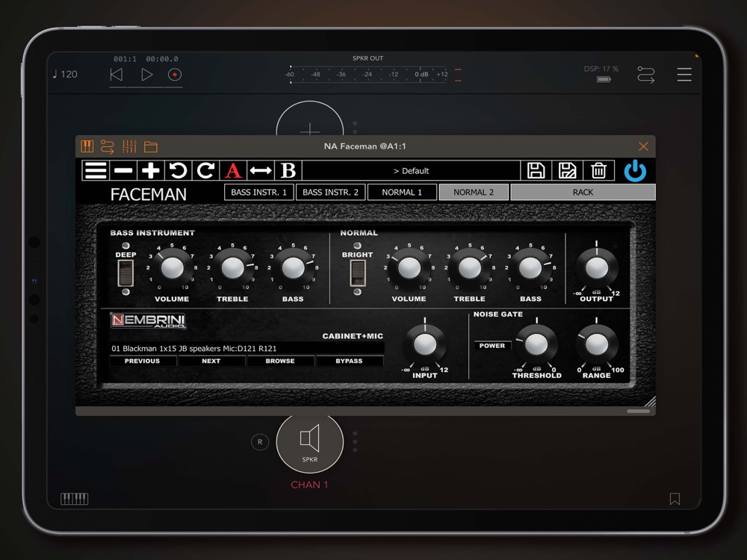Load the NEXT cabinet
747x560 pixels.
pos(211,361)
